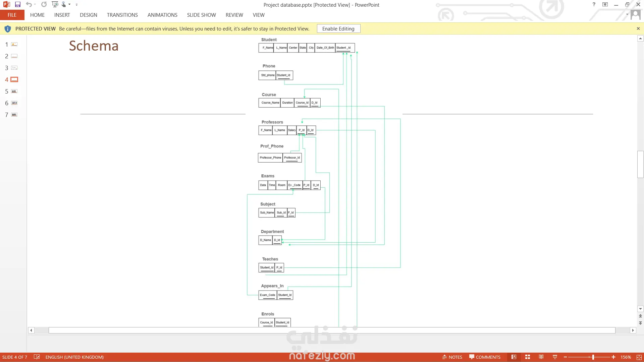The height and width of the screenshot is (362, 644).
Task: Click the Exam_Code field in Appears_In
Action: (268, 295)
